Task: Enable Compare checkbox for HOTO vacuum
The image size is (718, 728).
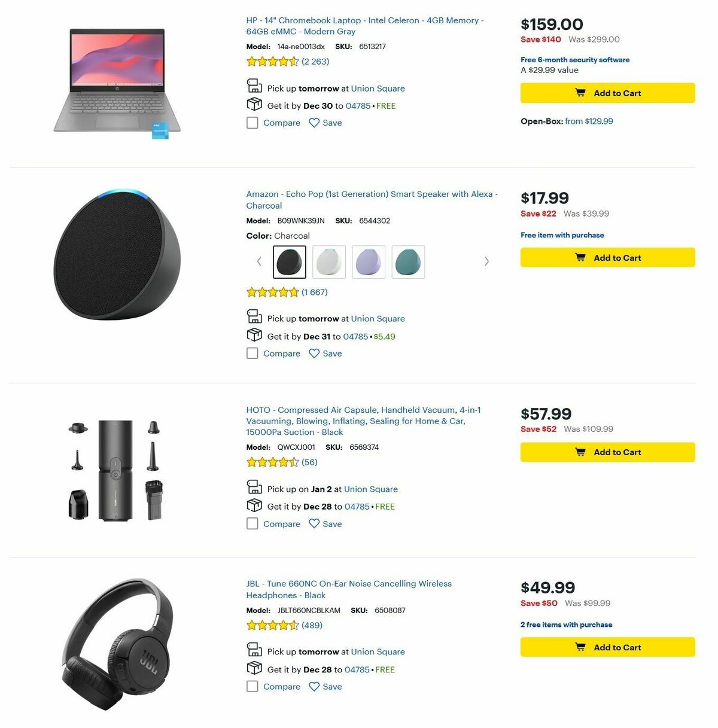Action: [x=252, y=523]
